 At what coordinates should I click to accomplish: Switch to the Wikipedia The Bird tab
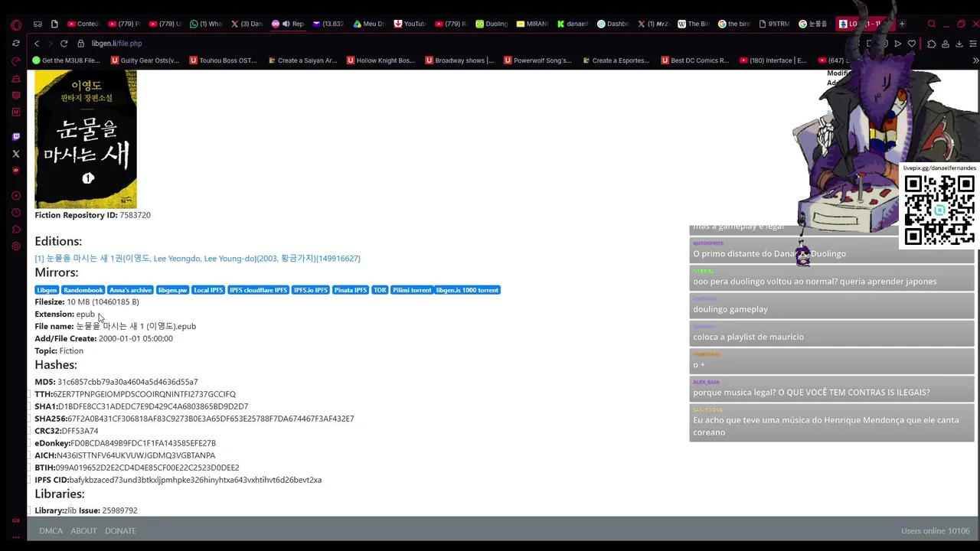tap(694, 24)
